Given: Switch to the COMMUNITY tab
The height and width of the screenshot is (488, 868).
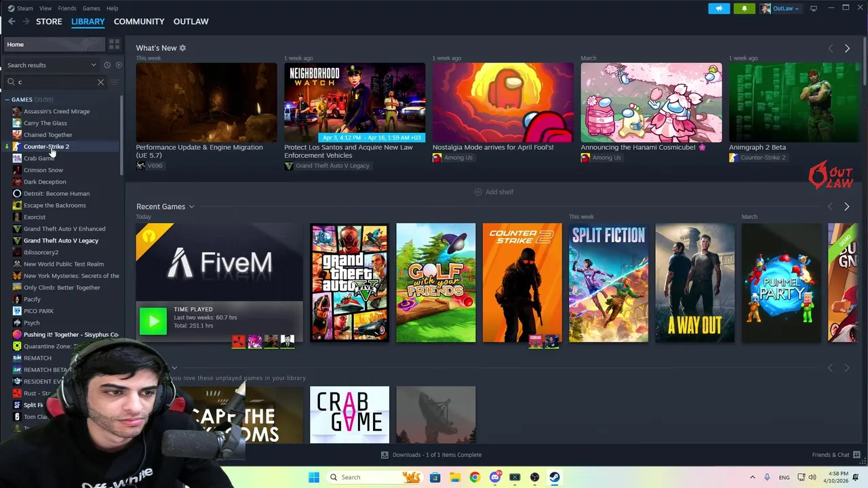Looking at the screenshot, I should [x=139, y=22].
